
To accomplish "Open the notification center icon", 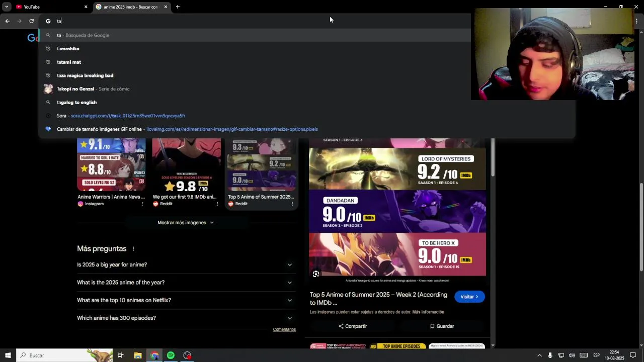I will (x=633, y=355).
